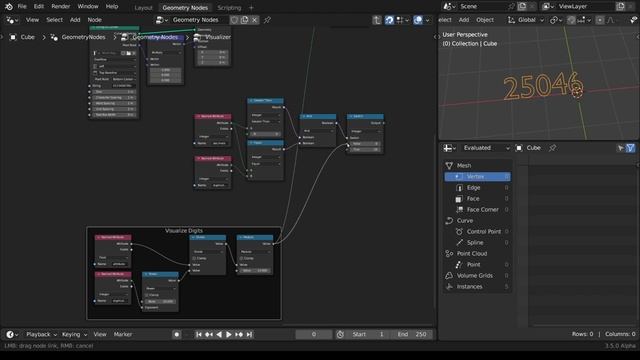Select Edge domain row
Image resolution: width=640 pixels, height=360 pixels.
(477, 187)
